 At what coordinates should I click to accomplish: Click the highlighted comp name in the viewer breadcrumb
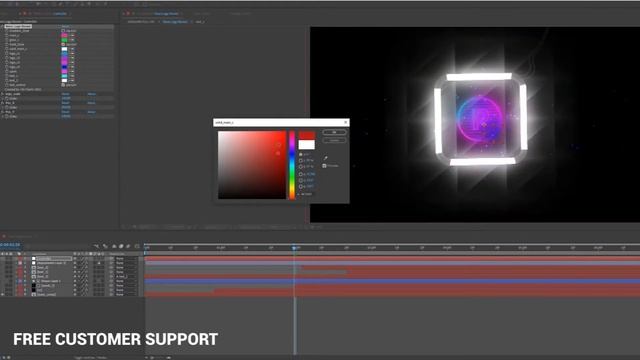tap(175, 22)
